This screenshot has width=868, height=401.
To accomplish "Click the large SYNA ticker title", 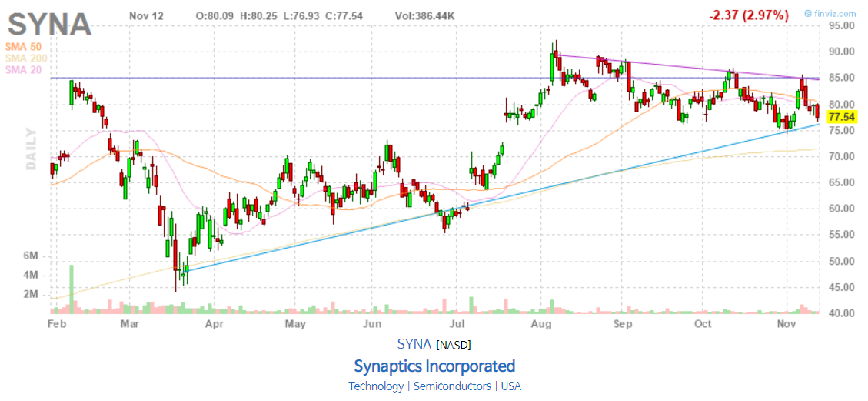I will pyautogui.click(x=49, y=24).
